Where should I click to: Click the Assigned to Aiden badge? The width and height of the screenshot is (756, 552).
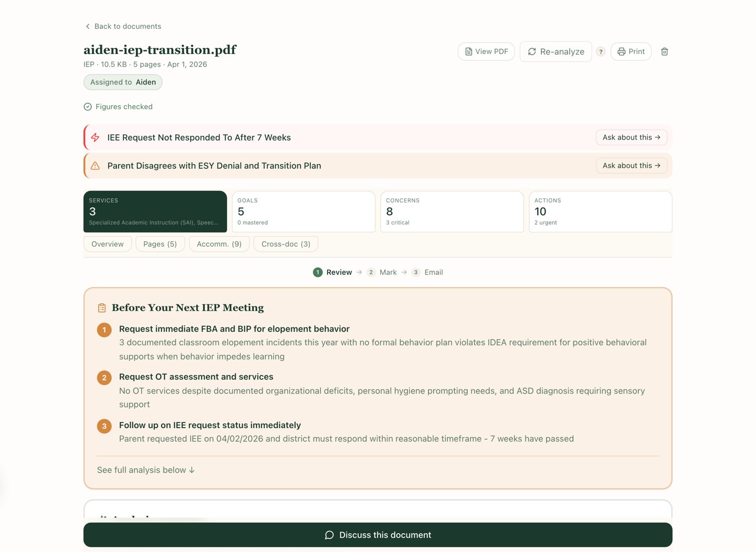tap(123, 82)
